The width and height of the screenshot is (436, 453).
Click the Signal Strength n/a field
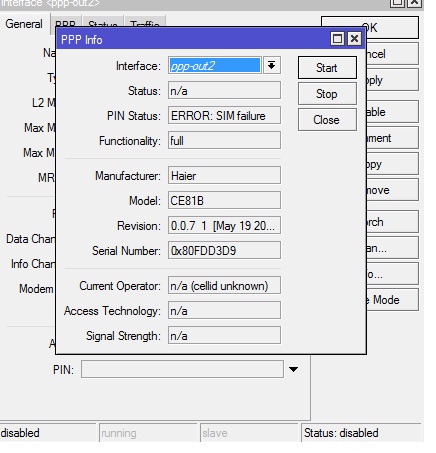click(x=224, y=336)
